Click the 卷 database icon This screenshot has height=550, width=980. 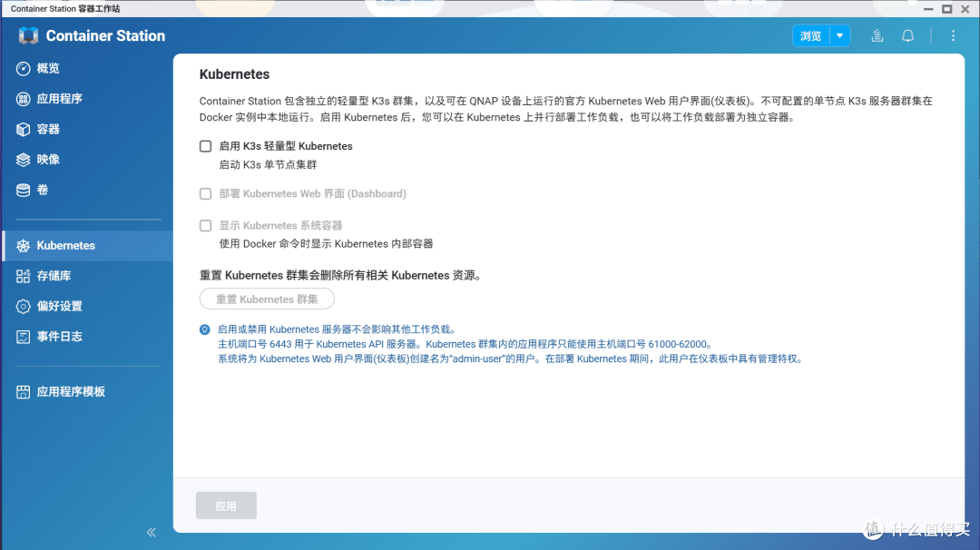[23, 190]
